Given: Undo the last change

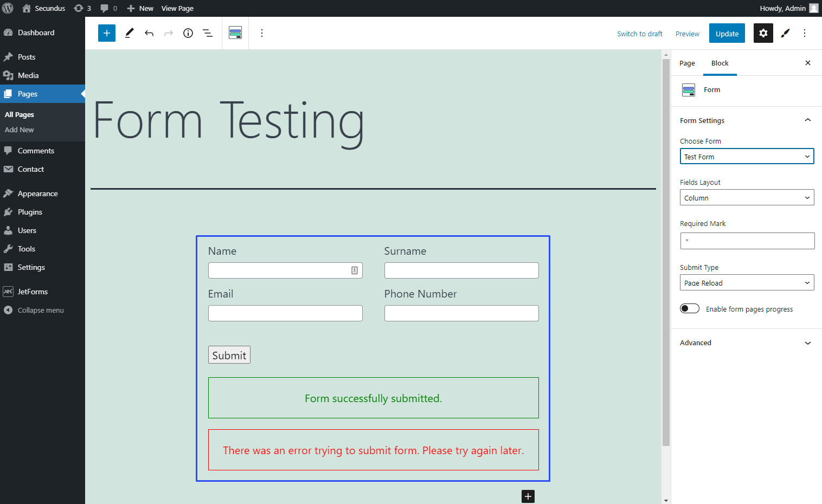Looking at the screenshot, I should click(x=149, y=33).
